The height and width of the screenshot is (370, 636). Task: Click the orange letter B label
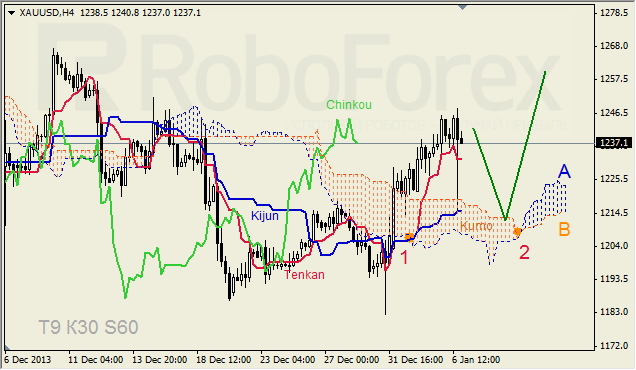point(564,229)
